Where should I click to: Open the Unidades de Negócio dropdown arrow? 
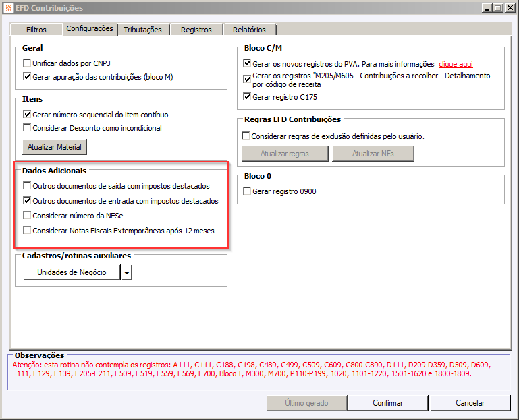[x=127, y=272]
